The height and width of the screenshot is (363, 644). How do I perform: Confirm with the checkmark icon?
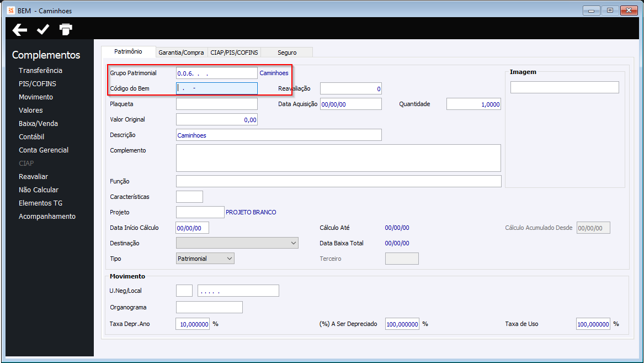(43, 29)
